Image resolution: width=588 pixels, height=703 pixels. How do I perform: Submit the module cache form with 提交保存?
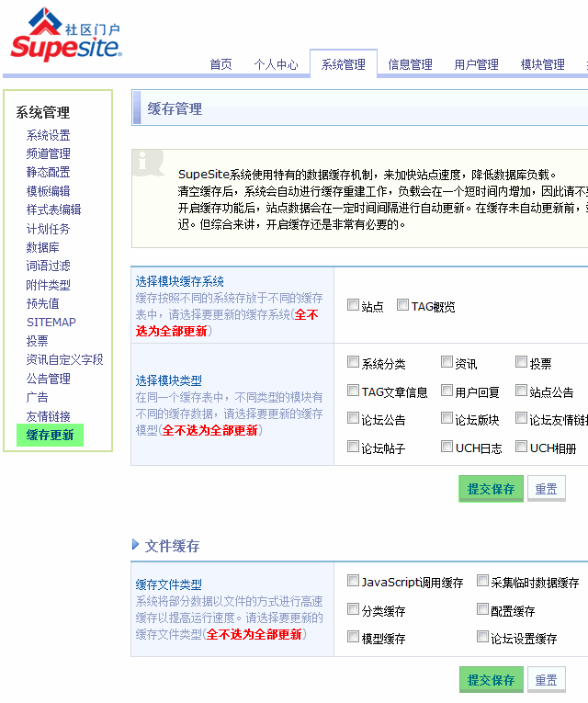(x=491, y=489)
